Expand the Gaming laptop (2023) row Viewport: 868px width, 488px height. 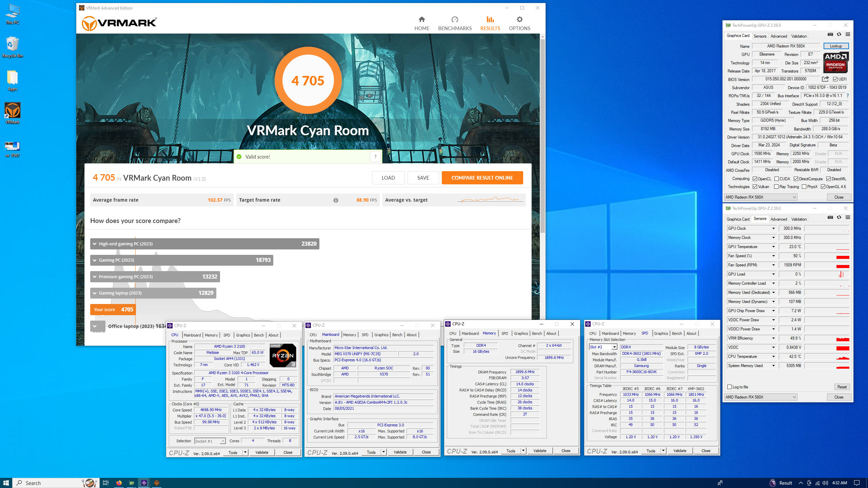95,293
